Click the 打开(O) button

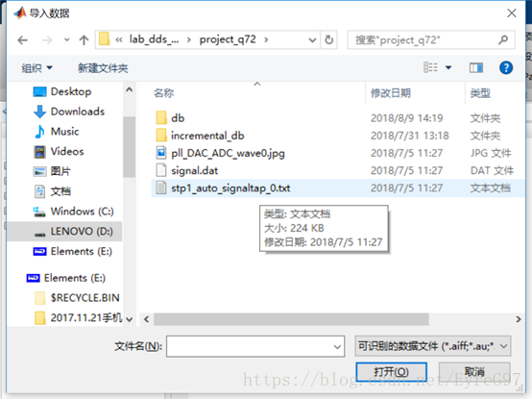391,372
